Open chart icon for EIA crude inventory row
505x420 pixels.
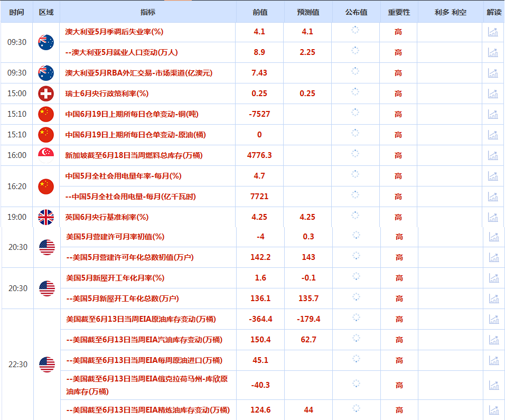(x=494, y=319)
